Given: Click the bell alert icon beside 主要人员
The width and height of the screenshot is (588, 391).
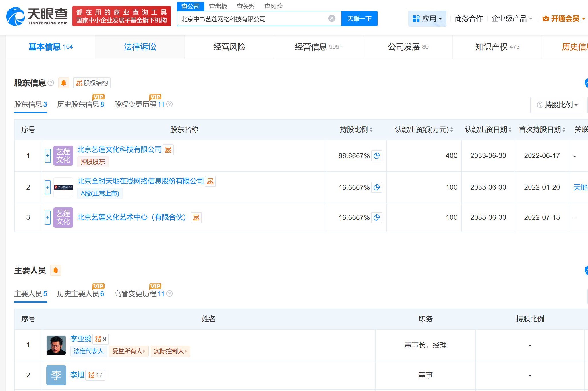Looking at the screenshot, I should tap(56, 270).
